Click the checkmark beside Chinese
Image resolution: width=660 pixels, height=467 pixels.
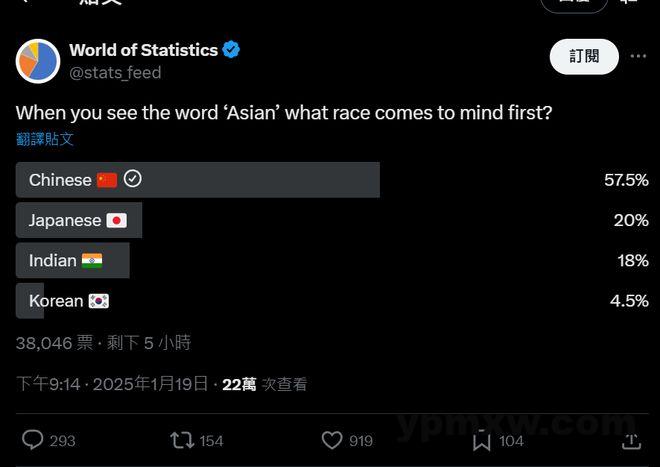133,179
